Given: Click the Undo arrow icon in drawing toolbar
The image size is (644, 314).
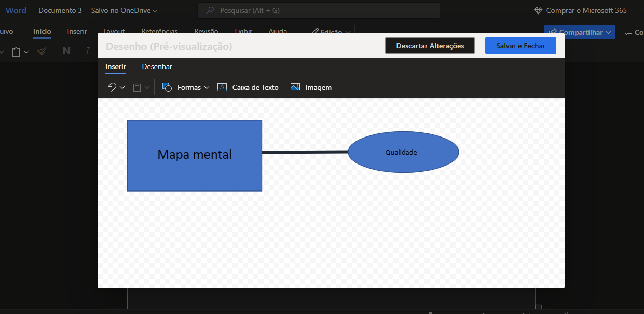Looking at the screenshot, I should [x=112, y=87].
